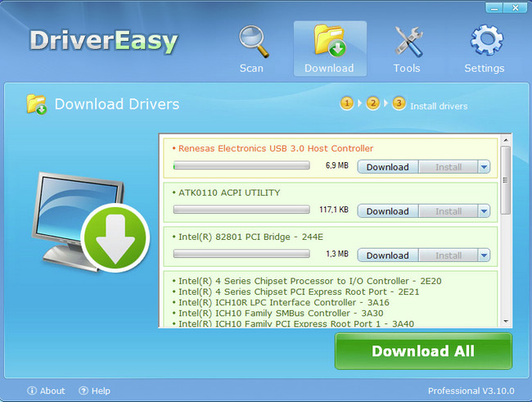Viewport: 532px width, 402px height.
Task: Select the 4 Series Chipset PCI Express Root Port entry
Action: (299, 291)
